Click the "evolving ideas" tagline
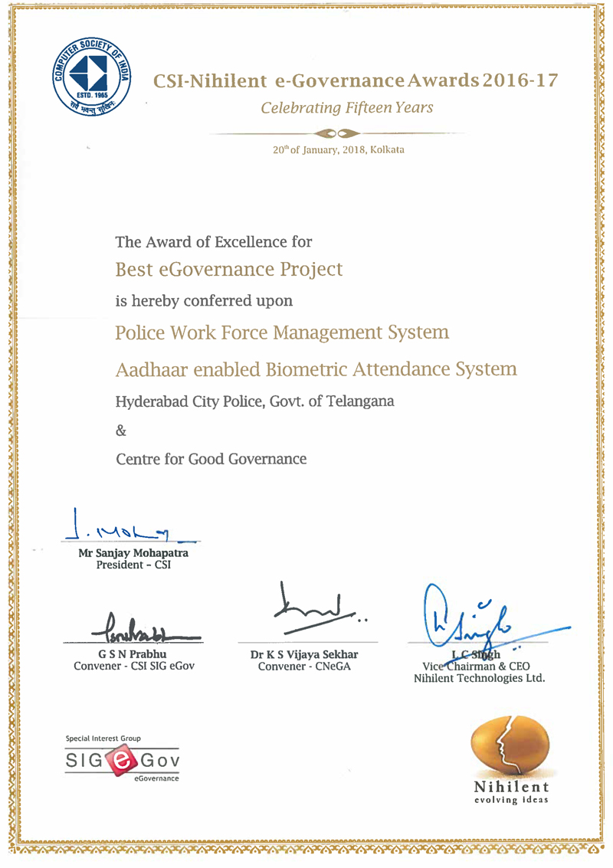This screenshot has width=613, height=868. 511,801
